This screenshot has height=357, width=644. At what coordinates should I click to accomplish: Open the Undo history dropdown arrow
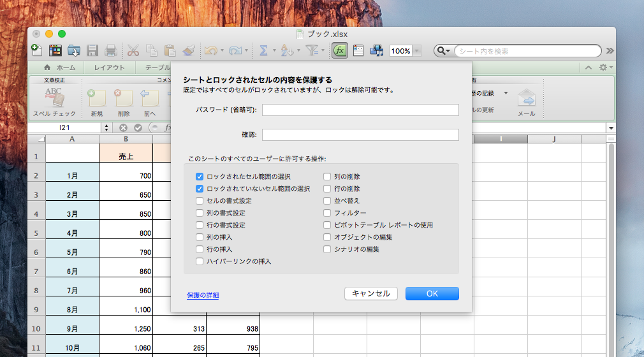coord(222,50)
